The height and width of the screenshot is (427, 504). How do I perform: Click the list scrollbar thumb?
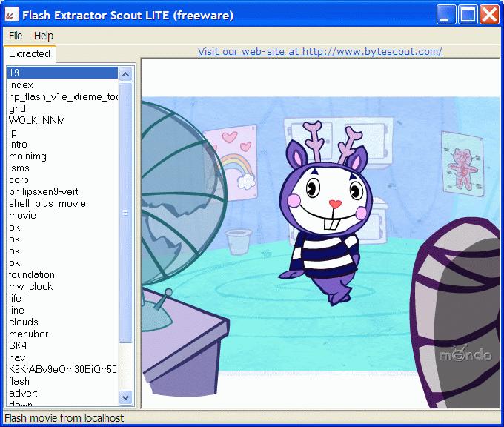(126, 213)
